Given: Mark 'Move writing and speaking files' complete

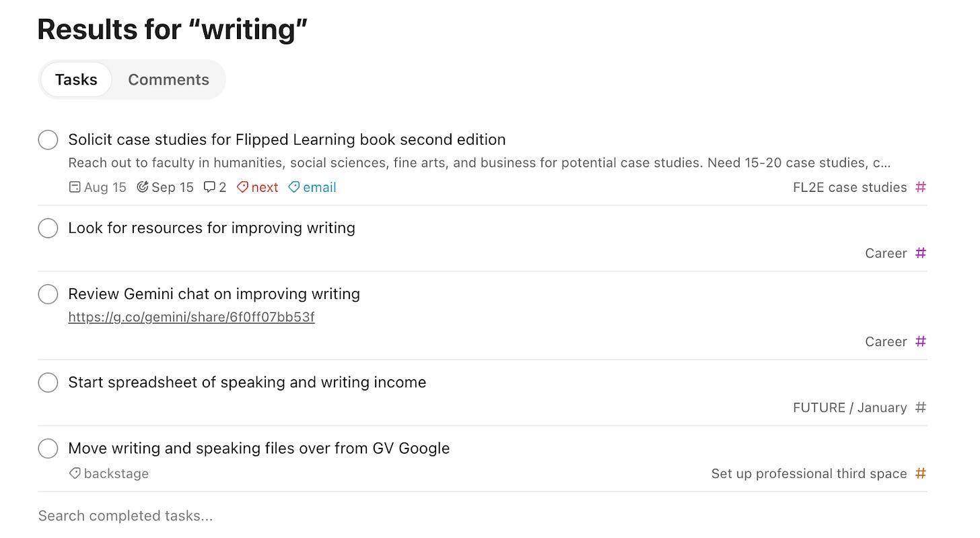Looking at the screenshot, I should 48,448.
